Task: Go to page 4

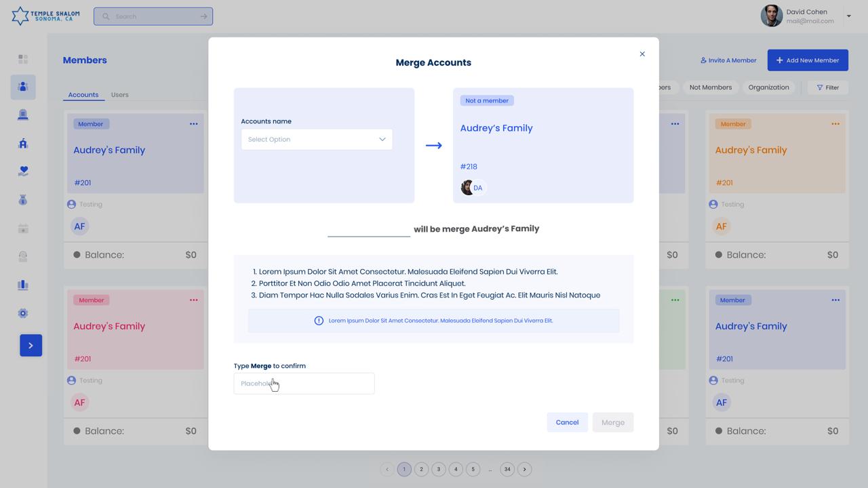Action: point(456,469)
